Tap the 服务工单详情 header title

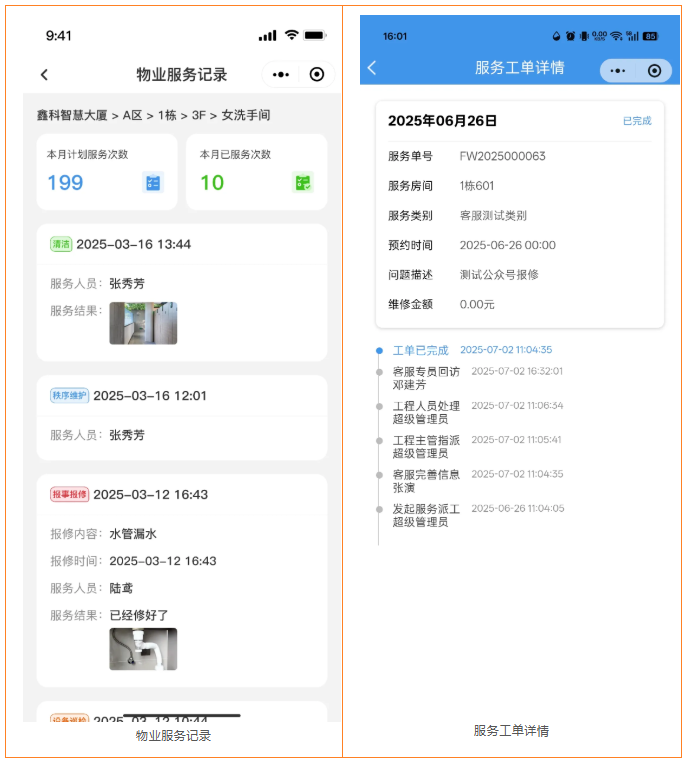tap(520, 68)
